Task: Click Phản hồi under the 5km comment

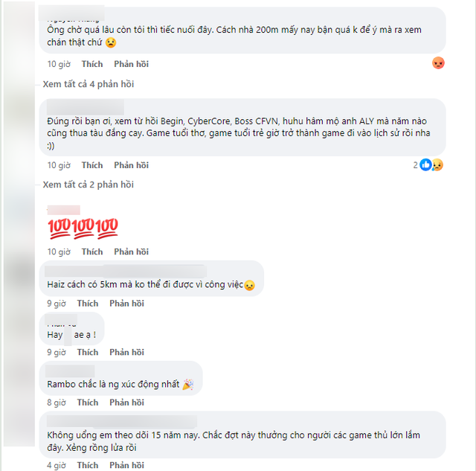Action: [126, 304]
